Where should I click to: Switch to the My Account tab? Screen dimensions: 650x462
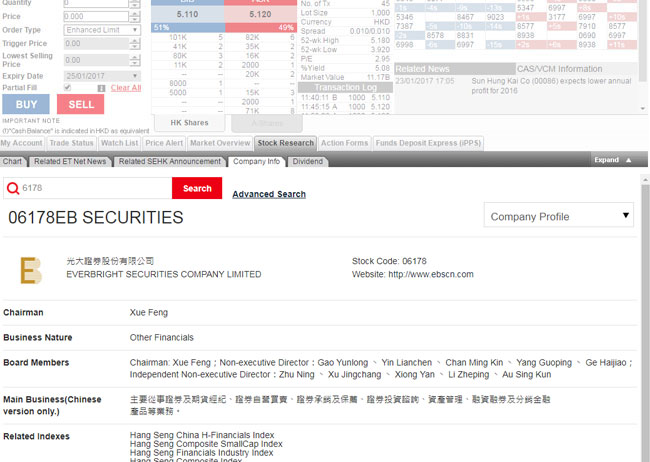[x=22, y=143]
